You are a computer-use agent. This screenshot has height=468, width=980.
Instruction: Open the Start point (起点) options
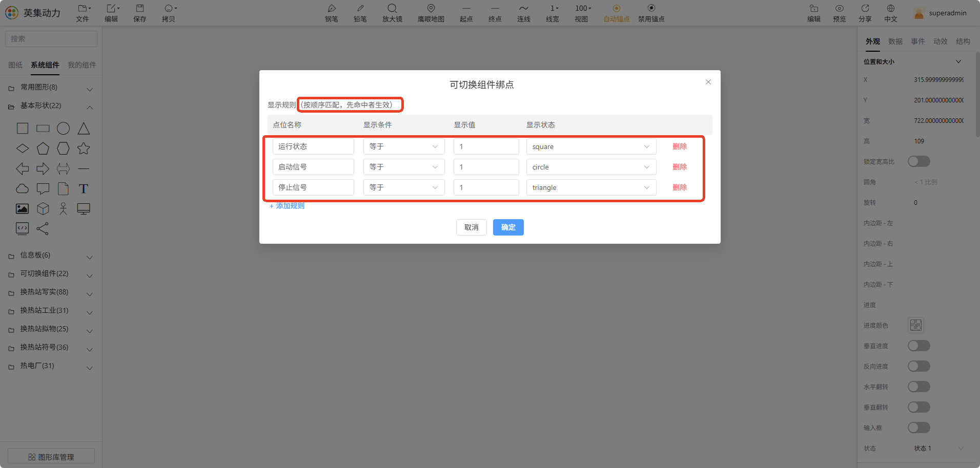[466, 13]
